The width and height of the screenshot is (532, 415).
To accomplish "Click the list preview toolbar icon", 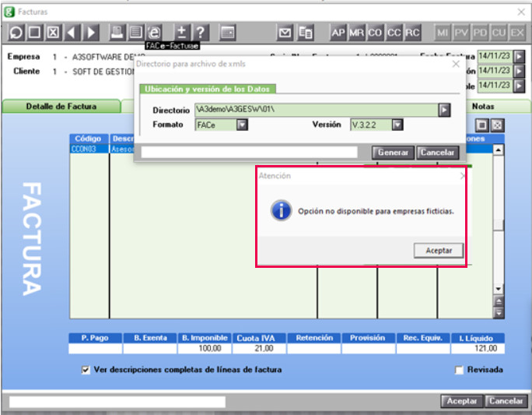I will tap(136, 33).
